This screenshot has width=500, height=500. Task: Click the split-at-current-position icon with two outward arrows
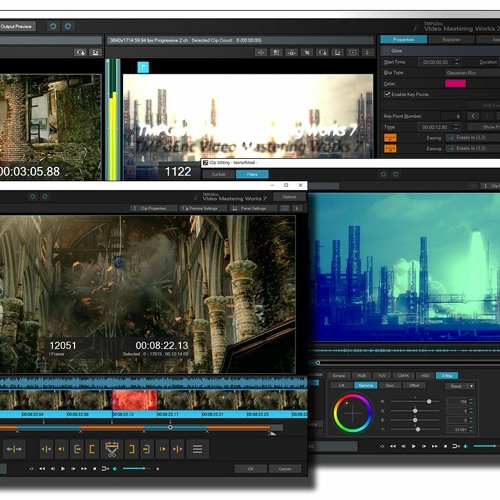coord(14,449)
